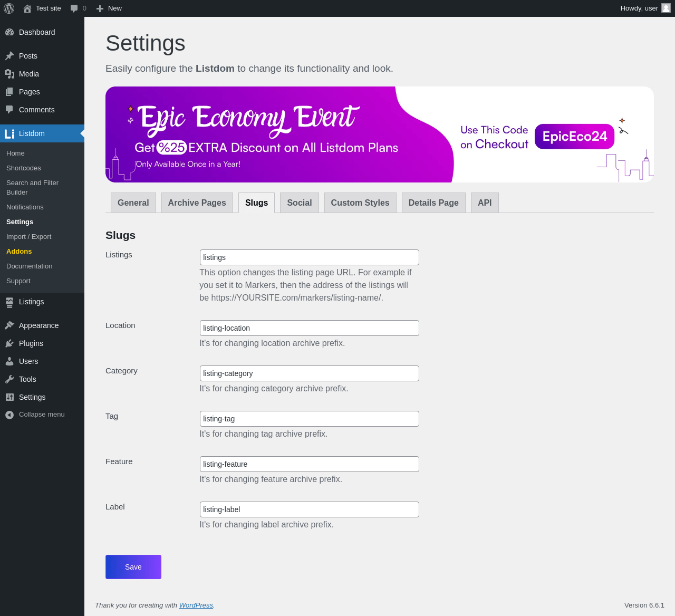
Task: Click the Users person icon
Action: [x=9, y=361]
